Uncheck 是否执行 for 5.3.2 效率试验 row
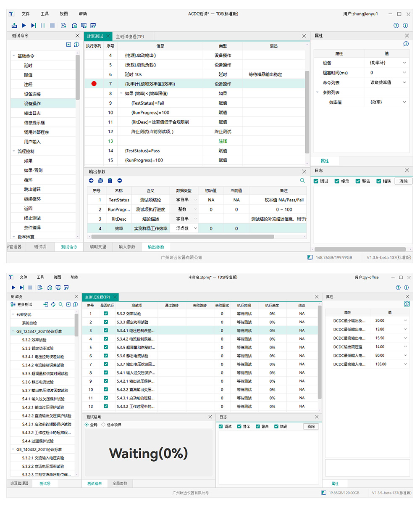This screenshot has height=507, width=420. pos(106,314)
